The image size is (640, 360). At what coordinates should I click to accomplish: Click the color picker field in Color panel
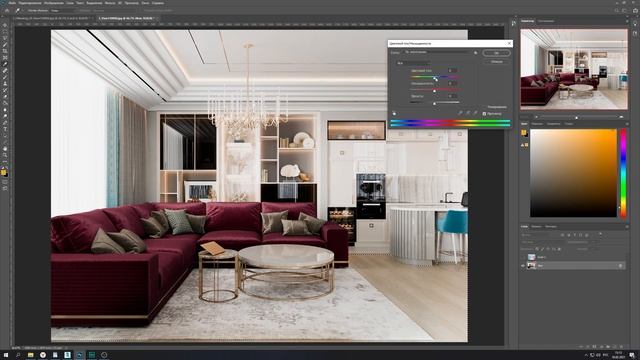(x=573, y=173)
